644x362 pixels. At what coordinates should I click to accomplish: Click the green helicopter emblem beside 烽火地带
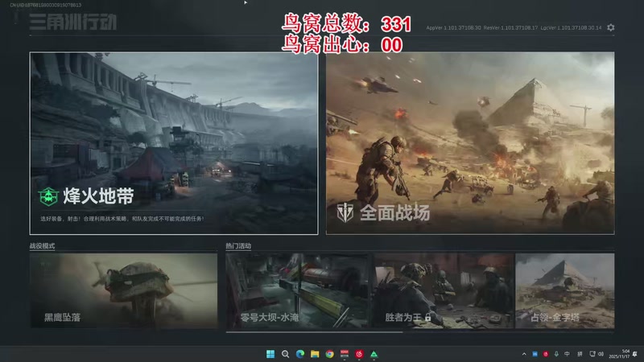tap(48, 196)
